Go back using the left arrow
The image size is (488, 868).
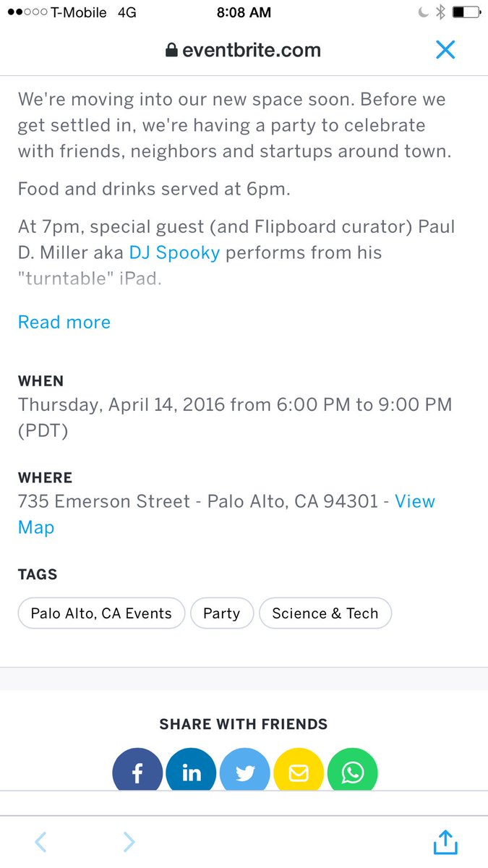point(41,842)
